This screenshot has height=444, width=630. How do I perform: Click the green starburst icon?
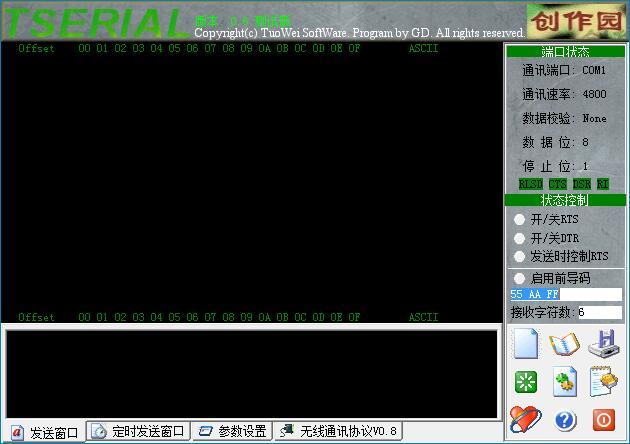526,382
